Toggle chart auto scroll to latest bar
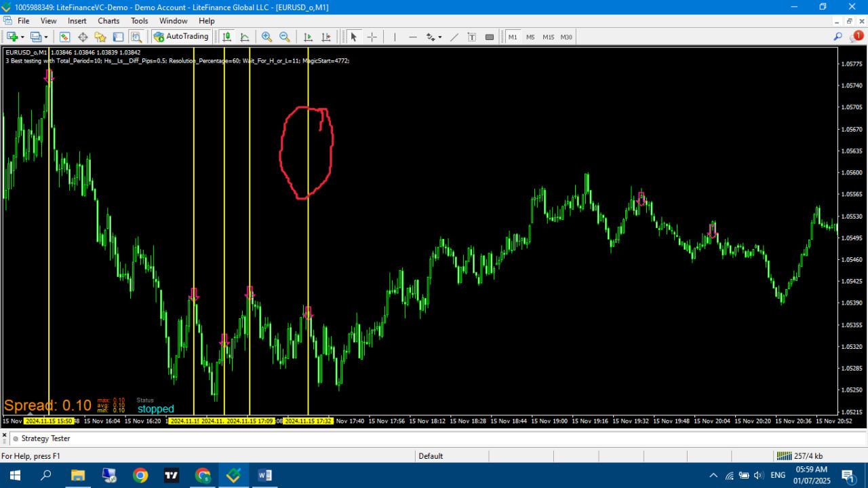This screenshot has height=488, width=868. 308,37
